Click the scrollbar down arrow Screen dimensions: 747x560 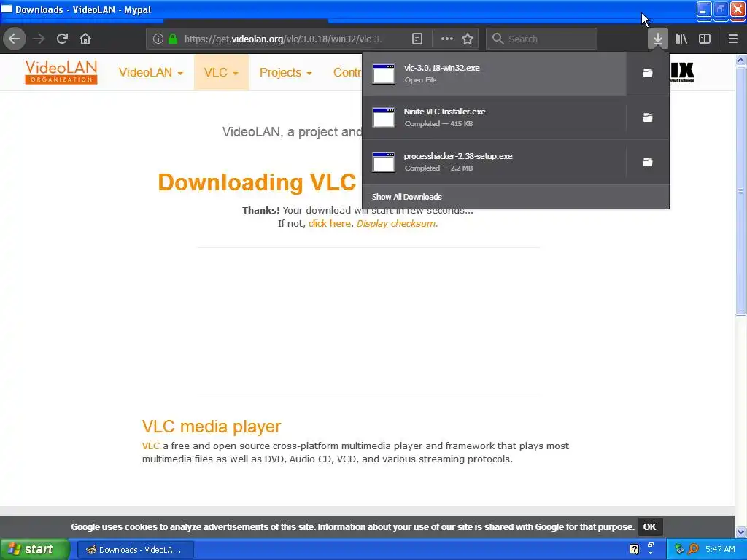(740, 531)
